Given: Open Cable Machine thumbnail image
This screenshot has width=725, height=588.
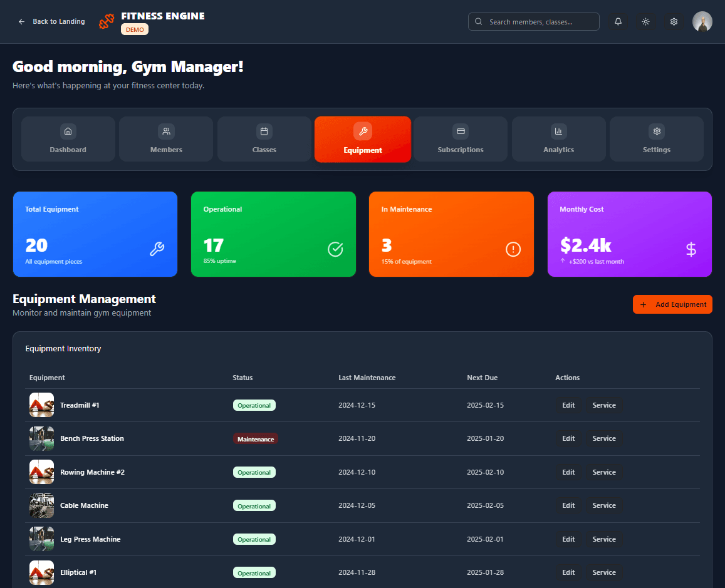Looking at the screenshot, I should 41,505.
